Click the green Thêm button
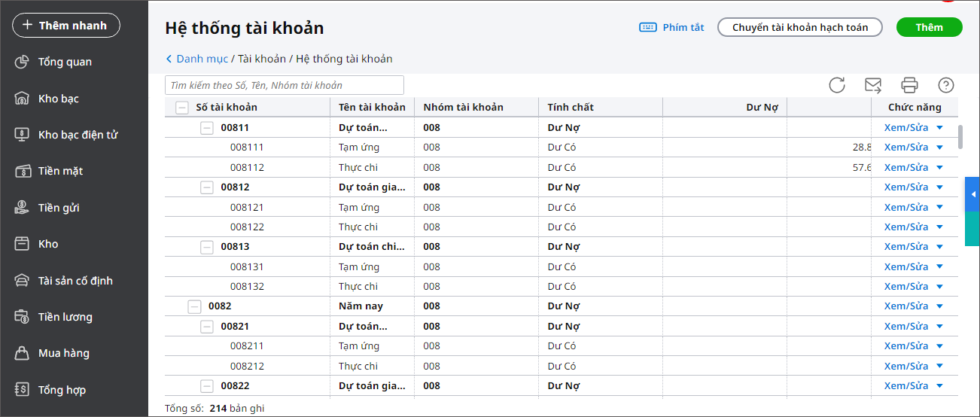 [929, 27]
